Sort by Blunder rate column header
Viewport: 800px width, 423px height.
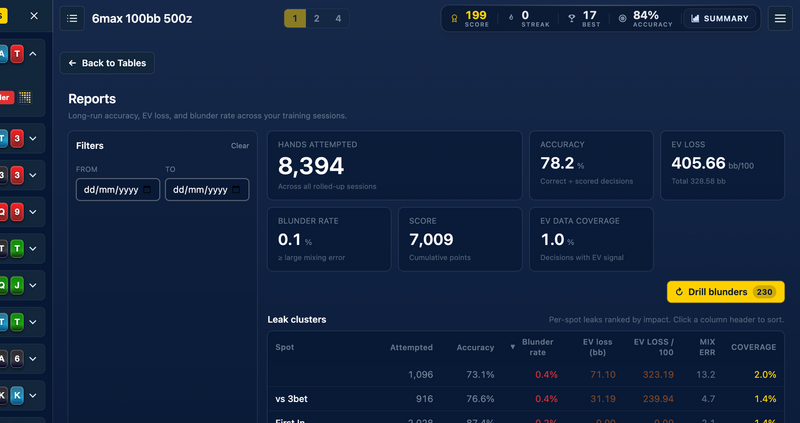coord(537,347)
